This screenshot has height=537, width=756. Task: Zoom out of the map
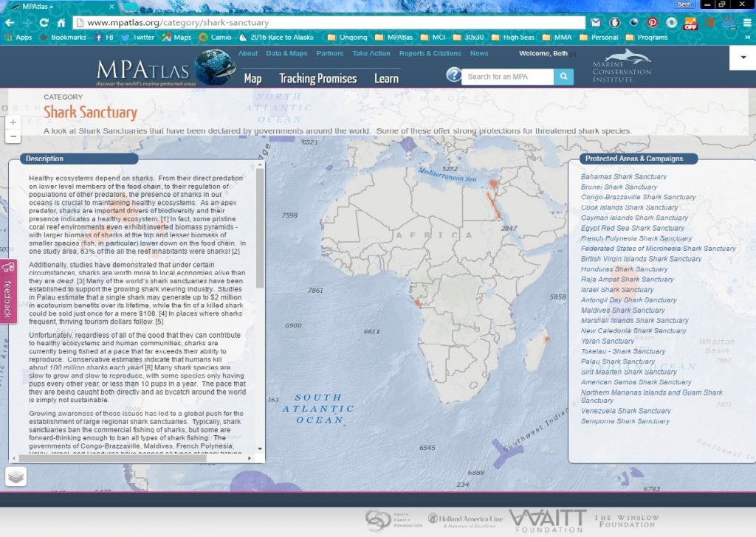(x=13, y=136)
